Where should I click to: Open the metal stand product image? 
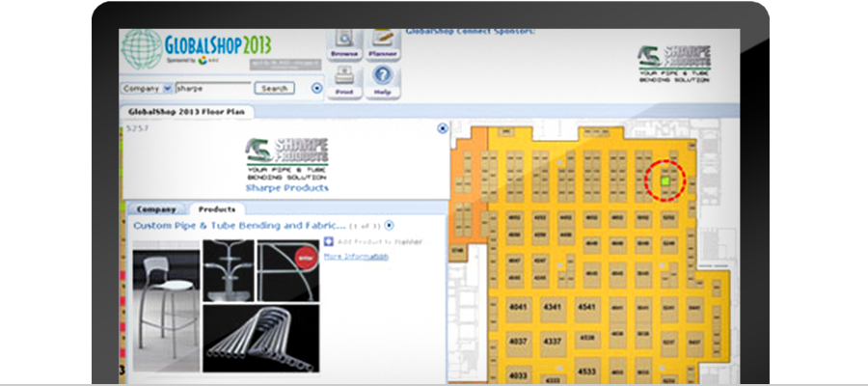point(228,271)
